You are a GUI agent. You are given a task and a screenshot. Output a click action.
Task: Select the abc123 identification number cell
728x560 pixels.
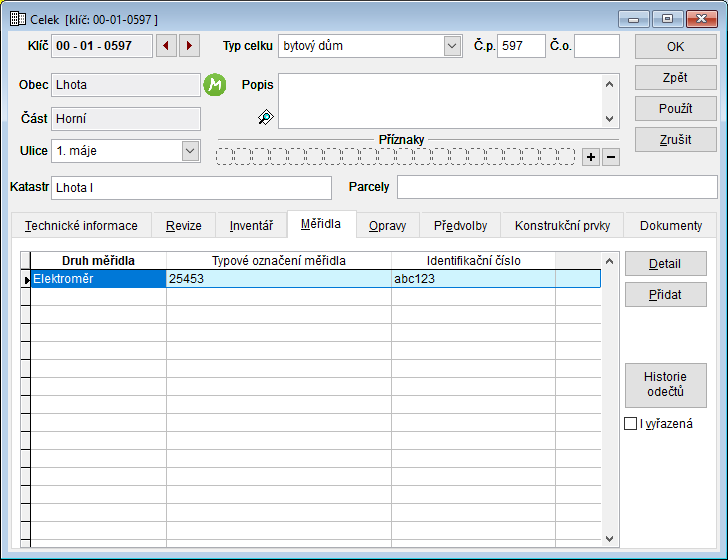(x=472, y=279)
